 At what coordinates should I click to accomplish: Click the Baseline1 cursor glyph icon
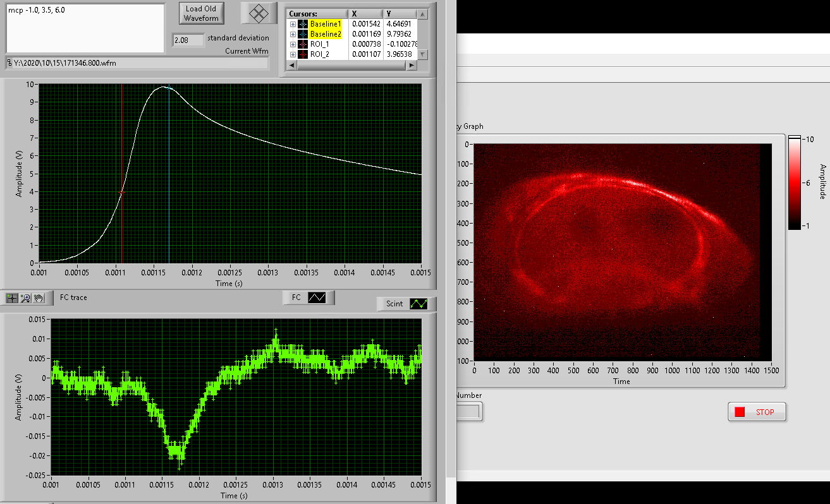coord(303,24)
